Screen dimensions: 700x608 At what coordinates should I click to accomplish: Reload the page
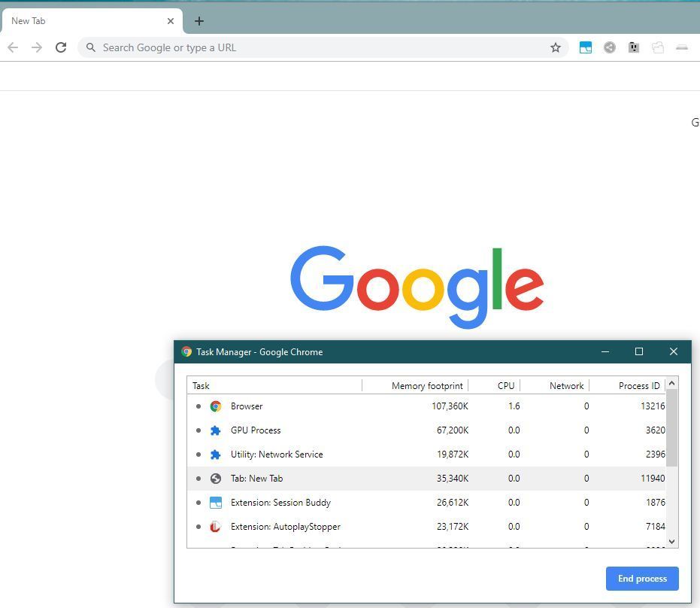coord(61,47)
